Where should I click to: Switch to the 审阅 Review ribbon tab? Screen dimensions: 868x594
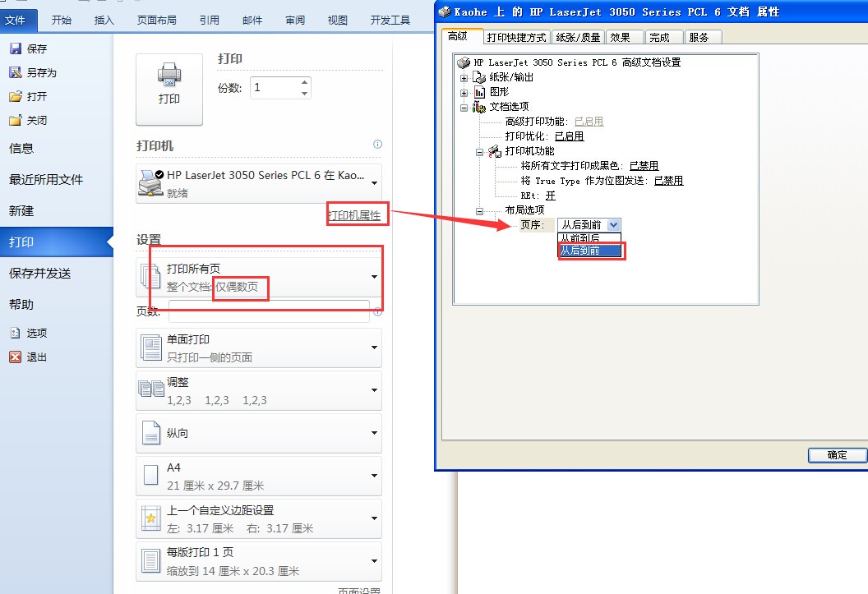(x=295, y=20)
